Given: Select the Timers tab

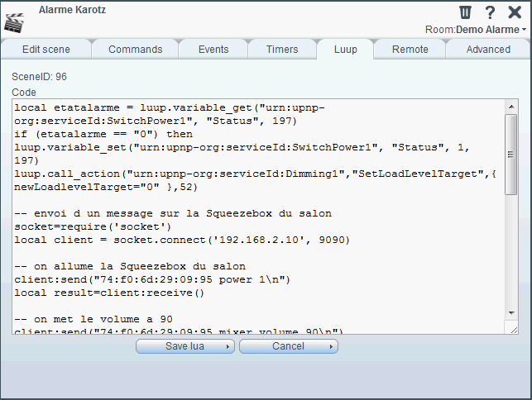Looking at the screenshot, I should [282, 50].
